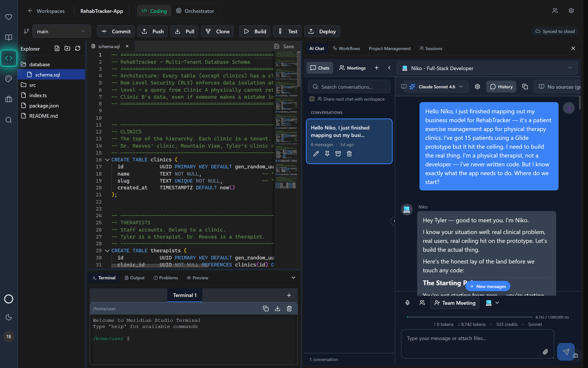The width and height of the screenshot is (588, 368).
Task: Collapse the conversations list chevron
Action: click(389, 68)
